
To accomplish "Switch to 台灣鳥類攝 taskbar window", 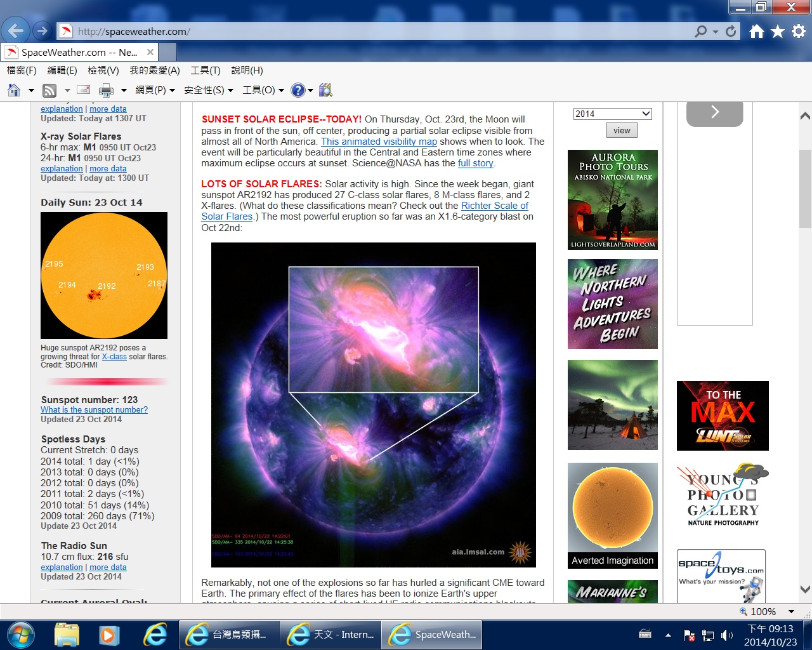I will tap(229, 634).
